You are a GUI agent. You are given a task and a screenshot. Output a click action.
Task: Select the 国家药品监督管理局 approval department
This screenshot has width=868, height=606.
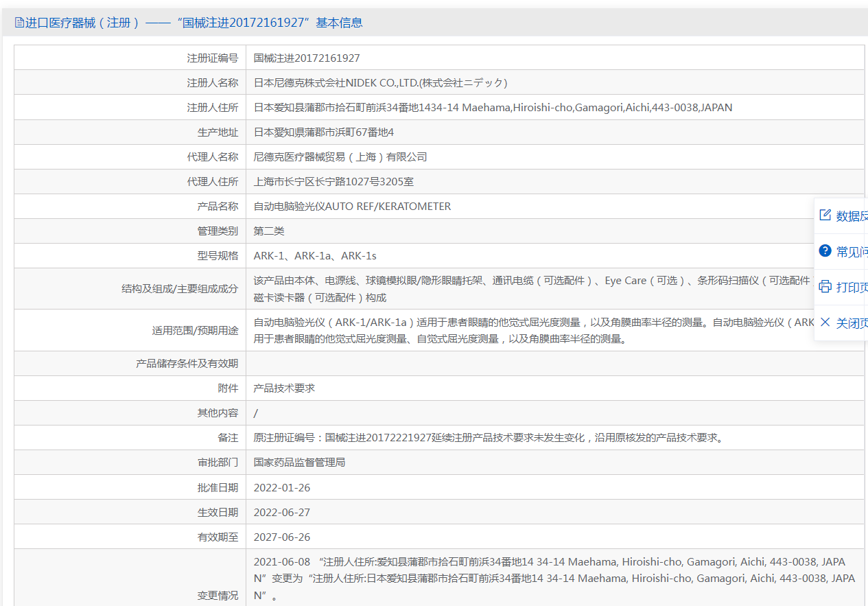tap(299, 462)
